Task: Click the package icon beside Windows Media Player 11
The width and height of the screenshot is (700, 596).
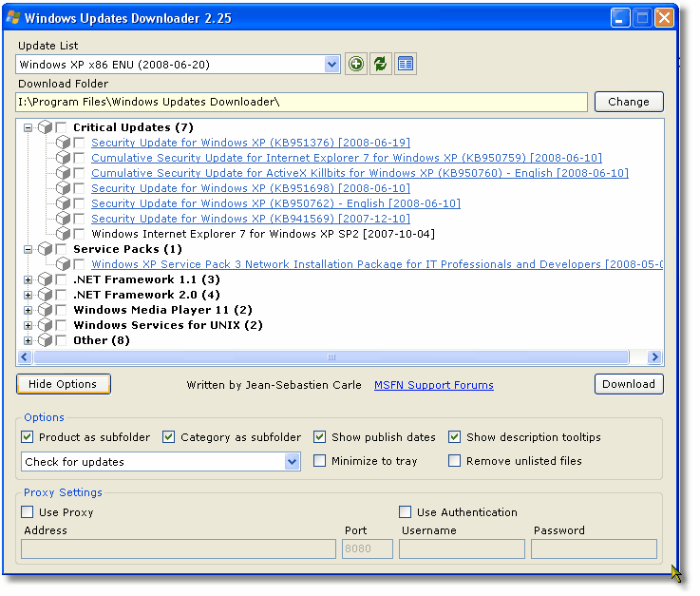Action: (45, 310)
